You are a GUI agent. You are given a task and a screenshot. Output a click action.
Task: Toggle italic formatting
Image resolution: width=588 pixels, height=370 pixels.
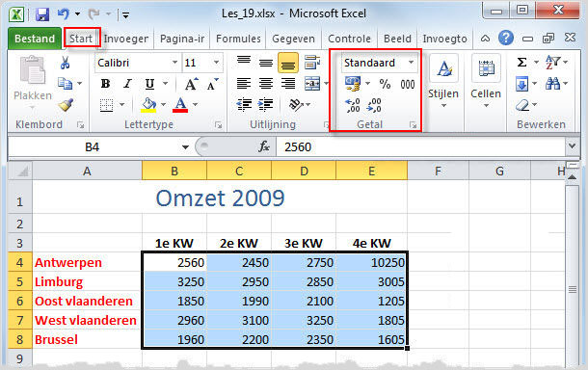127,84
